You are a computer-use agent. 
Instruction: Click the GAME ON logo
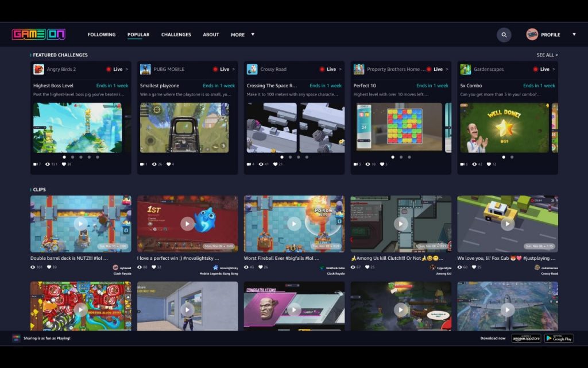(40, 34)
